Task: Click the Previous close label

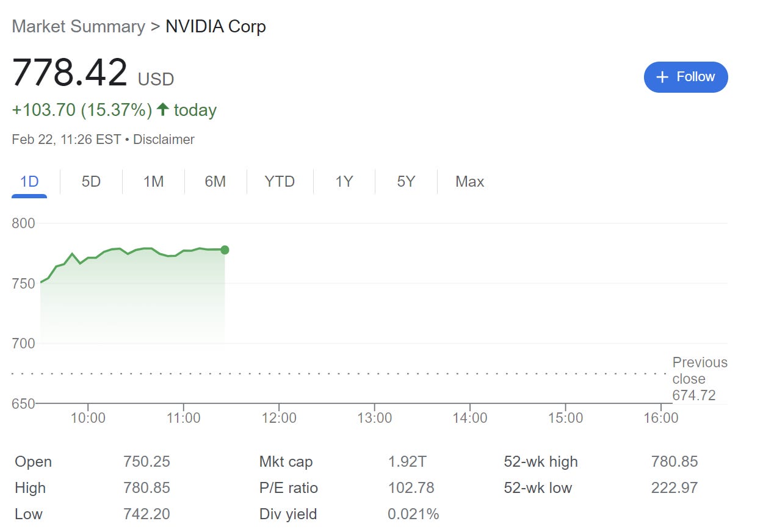Action: coord(700,370)
